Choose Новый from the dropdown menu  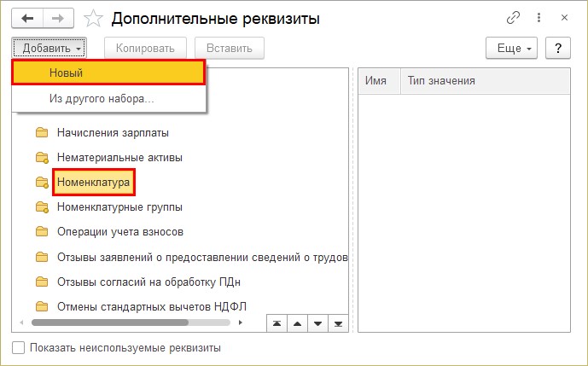pyautogui.click(x=108, y=73)
